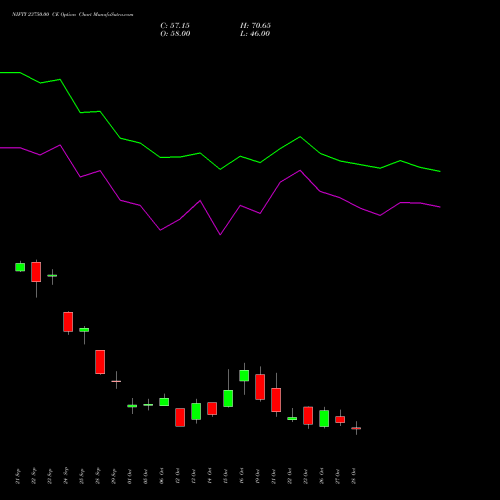Select the green candle for 26 Oct

(x=324, y=418)
